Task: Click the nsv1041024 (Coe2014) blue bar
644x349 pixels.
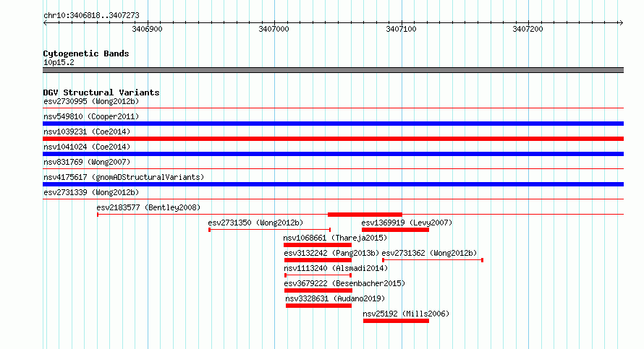Action: (x=333, y=154)
